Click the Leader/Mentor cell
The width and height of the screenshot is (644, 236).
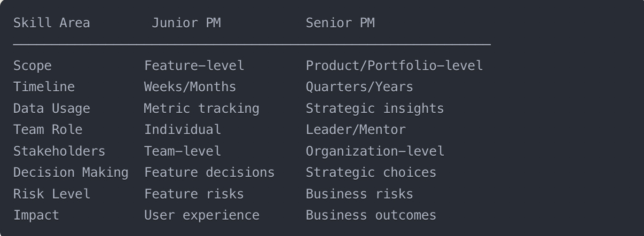(x=356, y=130)
